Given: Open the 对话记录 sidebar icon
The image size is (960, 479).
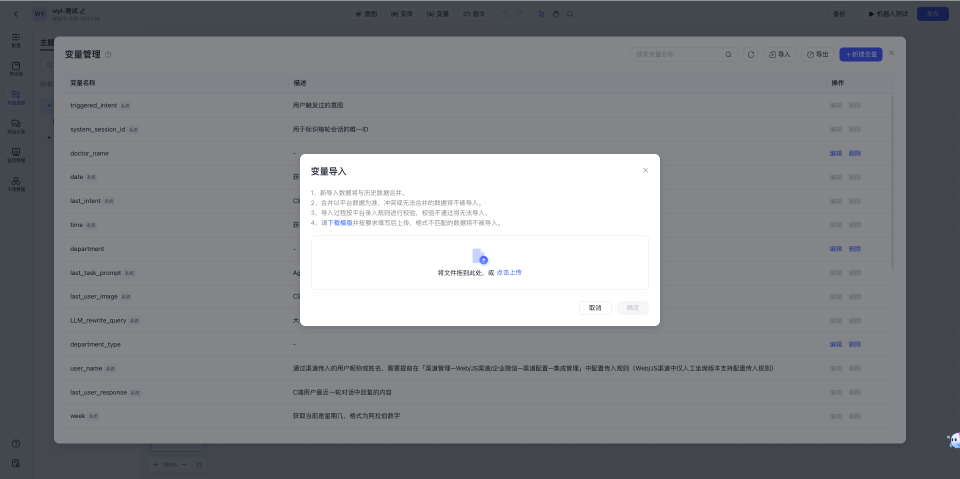Looking at the screenshot, I should click(x=16, y=125).
